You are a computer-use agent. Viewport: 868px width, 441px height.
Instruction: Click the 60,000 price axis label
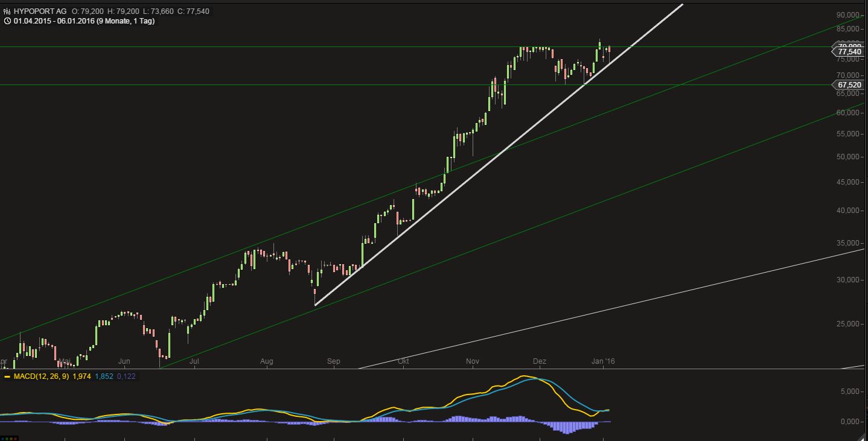[849, 113]
